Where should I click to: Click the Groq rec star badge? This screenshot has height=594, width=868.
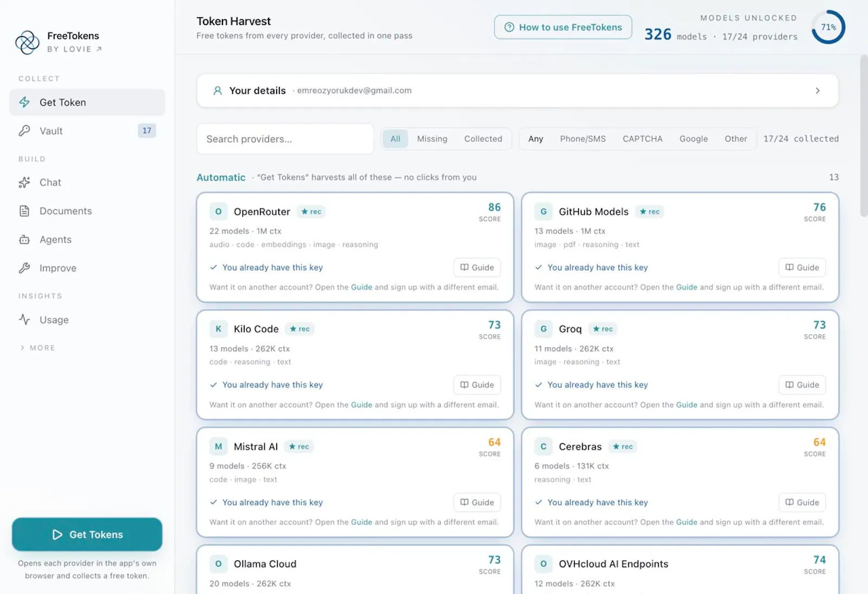603,329
